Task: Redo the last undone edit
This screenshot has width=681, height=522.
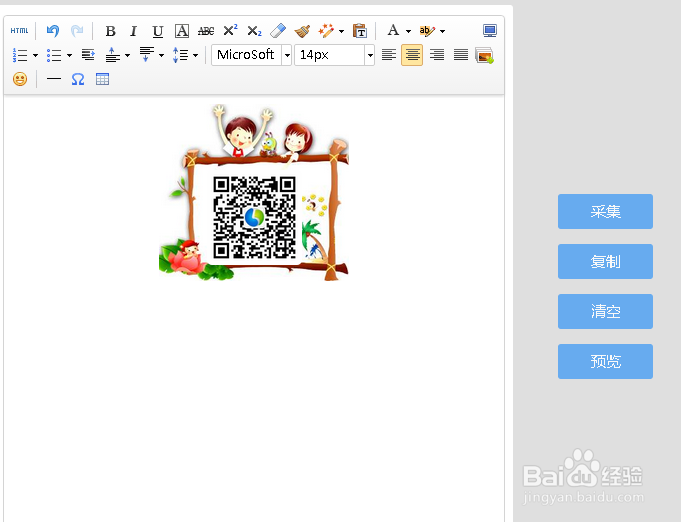Action: point(77,31)
